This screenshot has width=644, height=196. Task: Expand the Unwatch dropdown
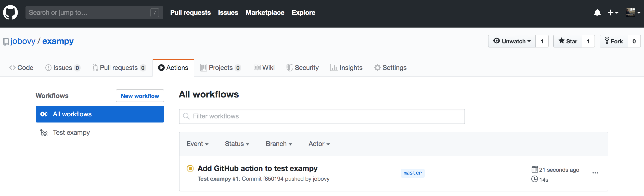pos(512,41)
